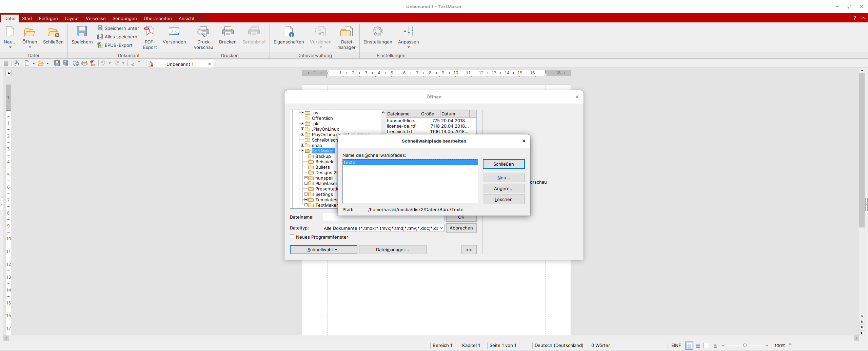Viewport: 868px width, 351px height.
Task: Open the Einfügen ribbon tab
Action: [x=48, y=18]
